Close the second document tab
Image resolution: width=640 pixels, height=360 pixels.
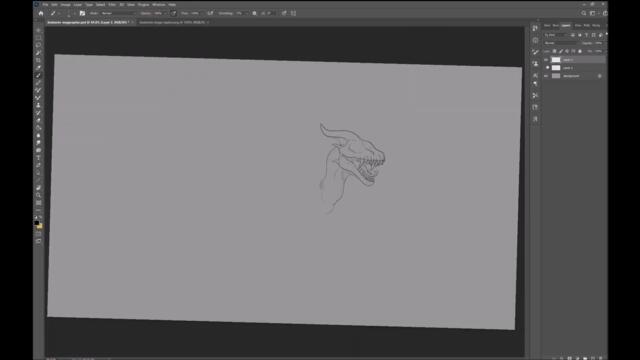point(208,22)
